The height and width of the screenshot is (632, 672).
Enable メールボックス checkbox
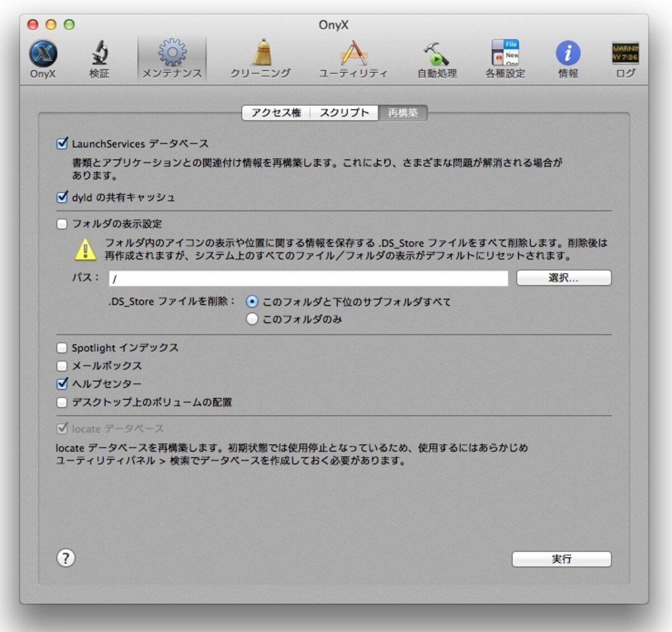[x=62, y=366]
